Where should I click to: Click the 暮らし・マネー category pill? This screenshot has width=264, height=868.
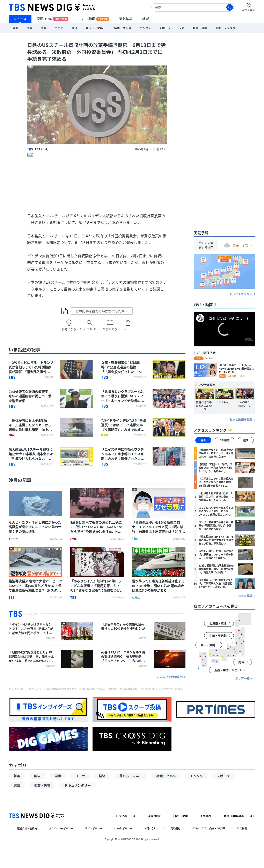(x=131, y=776)
